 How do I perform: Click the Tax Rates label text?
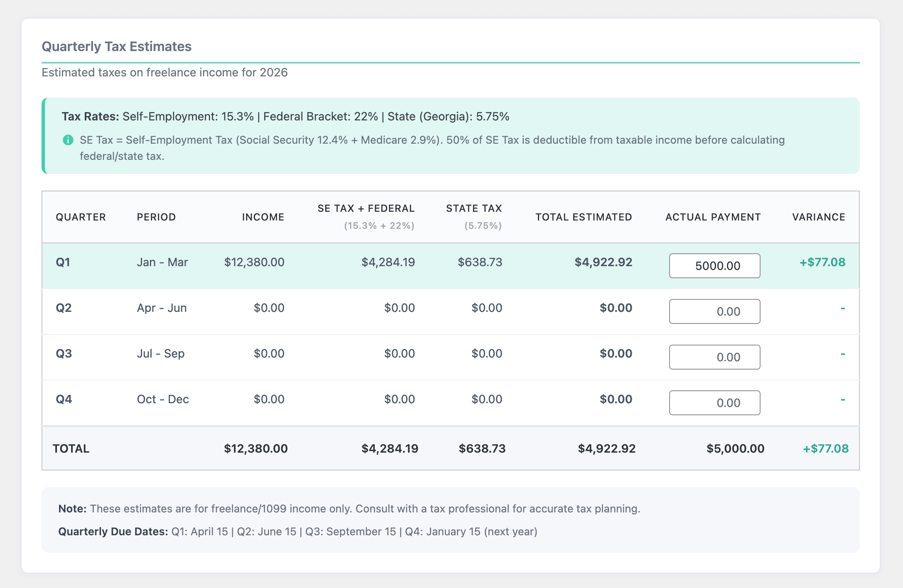click(91, 117)
